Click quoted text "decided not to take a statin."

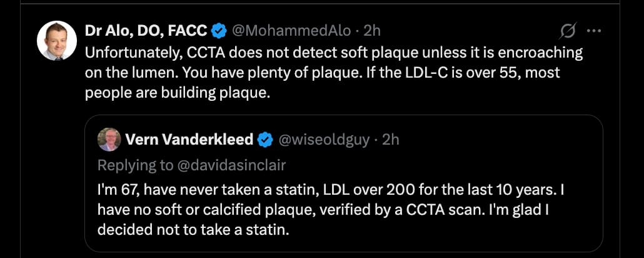[x=194, y=229]
